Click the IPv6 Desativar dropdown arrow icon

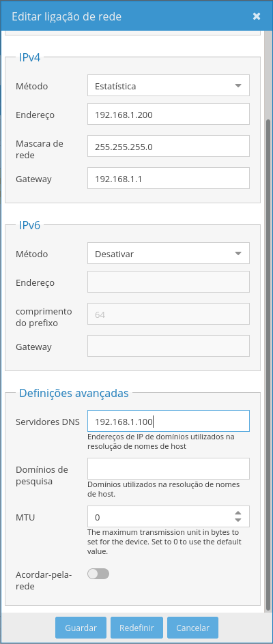[x=238, y=253]
